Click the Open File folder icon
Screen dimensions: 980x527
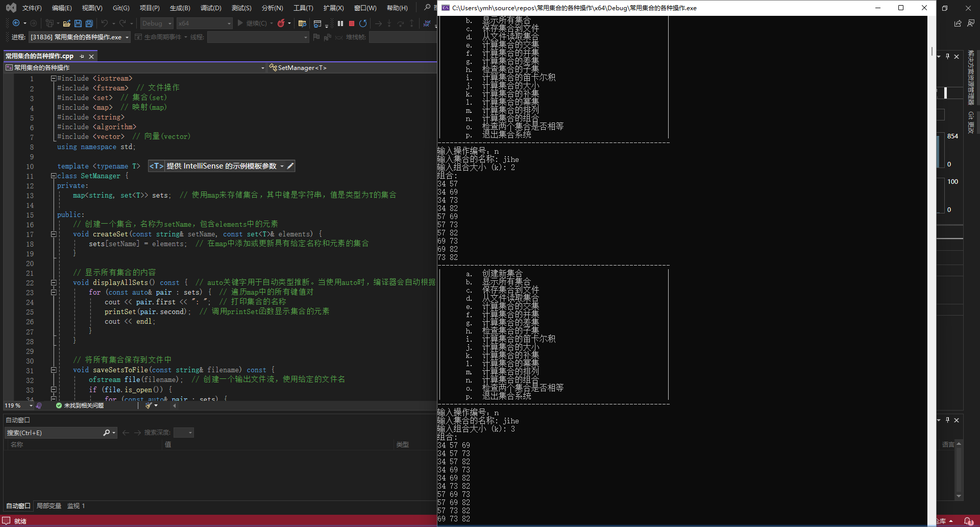pyautogui.click(x=66, y=23)
